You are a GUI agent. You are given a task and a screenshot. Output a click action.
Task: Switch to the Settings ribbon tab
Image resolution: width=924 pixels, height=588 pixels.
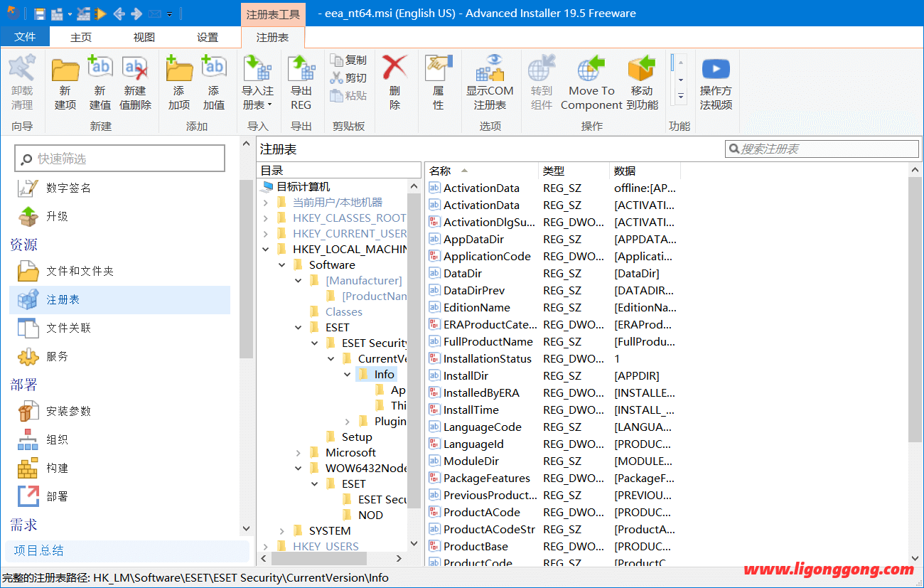coord(208,37)
